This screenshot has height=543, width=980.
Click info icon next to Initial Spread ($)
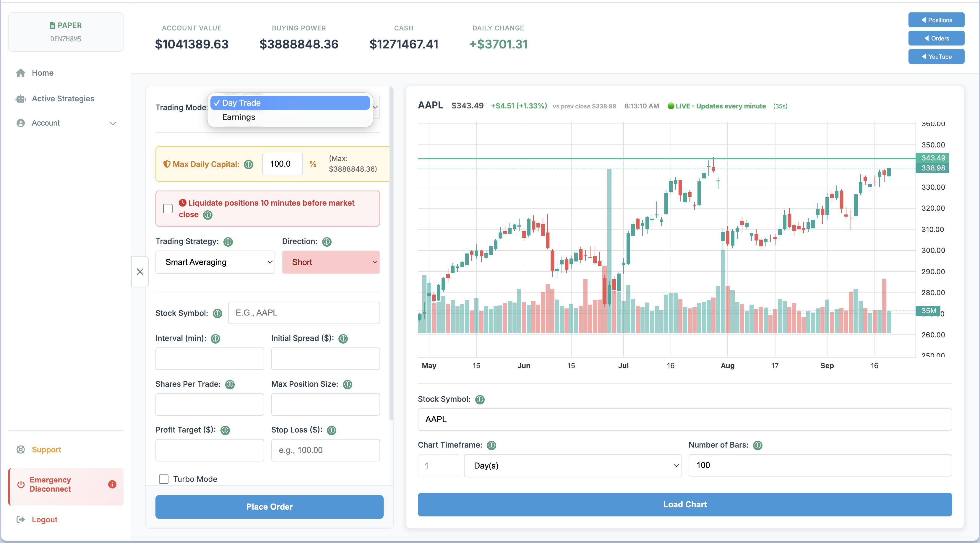(x=343, y=339)
